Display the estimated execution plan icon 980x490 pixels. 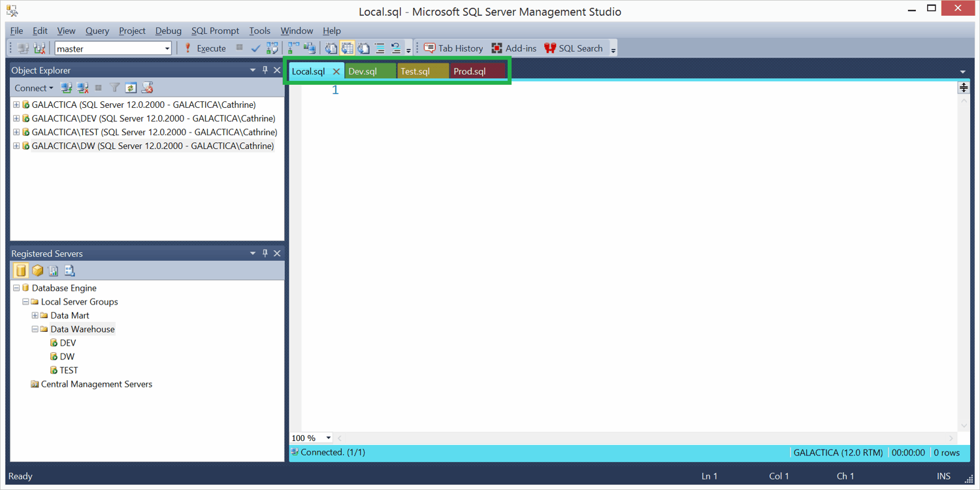[272, 48]
